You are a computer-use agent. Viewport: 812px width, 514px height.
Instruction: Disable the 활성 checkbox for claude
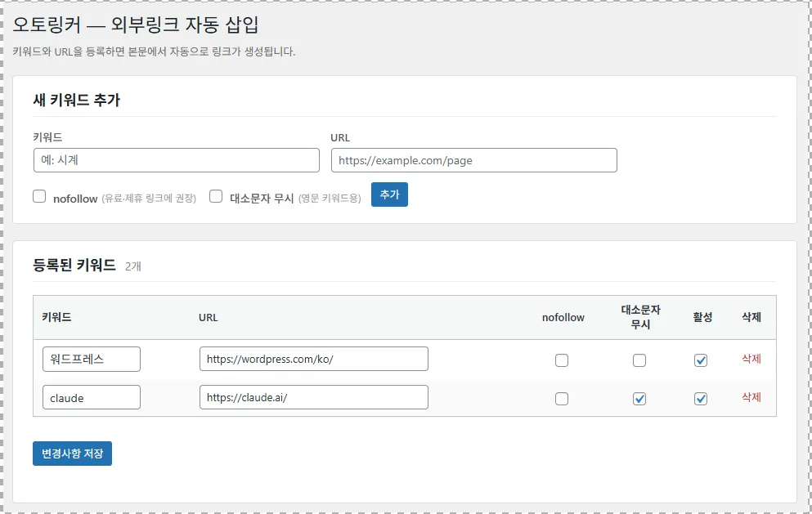pyautogui.click(x=700, y=398)
